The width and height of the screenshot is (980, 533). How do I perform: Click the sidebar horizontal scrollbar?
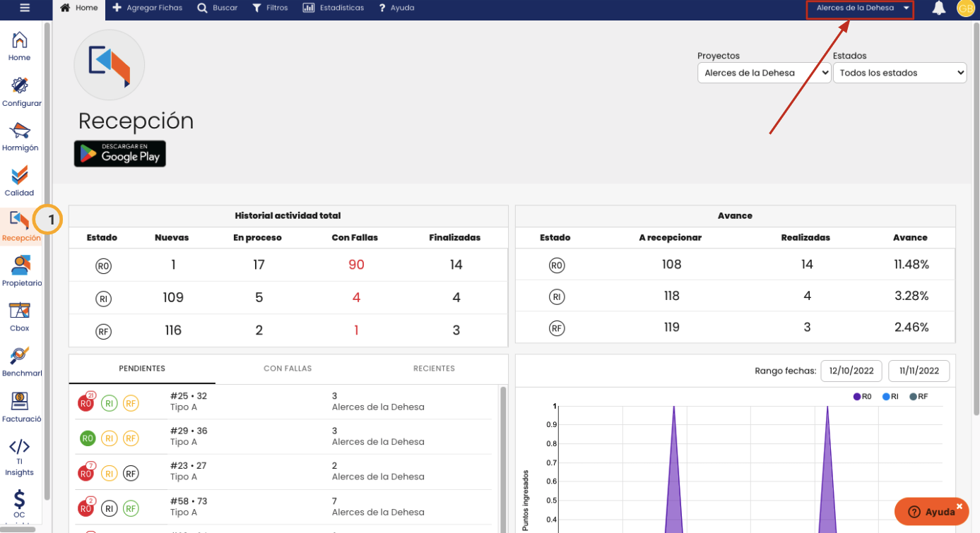(18, 529)
